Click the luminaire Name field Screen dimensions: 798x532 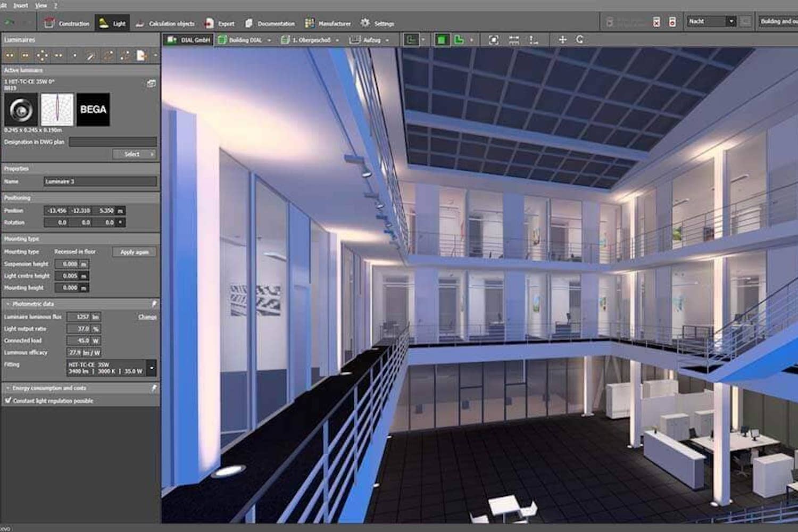click(100, 181)
